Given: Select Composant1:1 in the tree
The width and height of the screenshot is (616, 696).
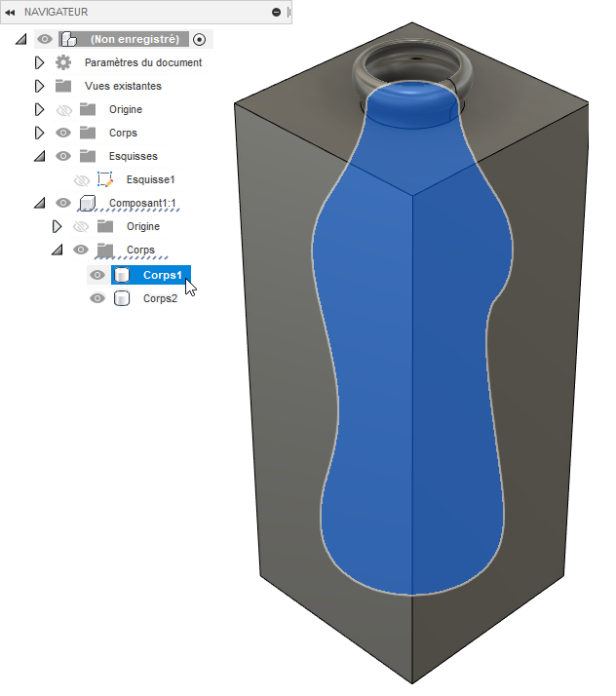Looking at the screenshot, I should (x=142, y=203).
